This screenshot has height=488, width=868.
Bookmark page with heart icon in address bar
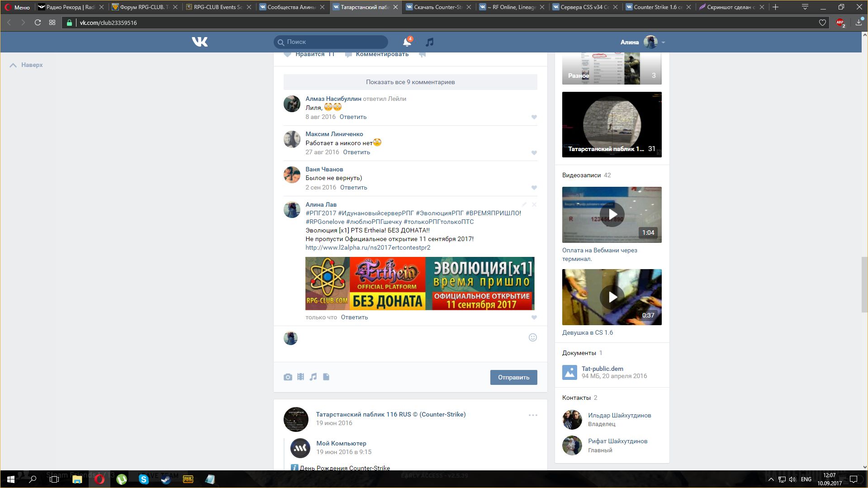tap(822, 23)
